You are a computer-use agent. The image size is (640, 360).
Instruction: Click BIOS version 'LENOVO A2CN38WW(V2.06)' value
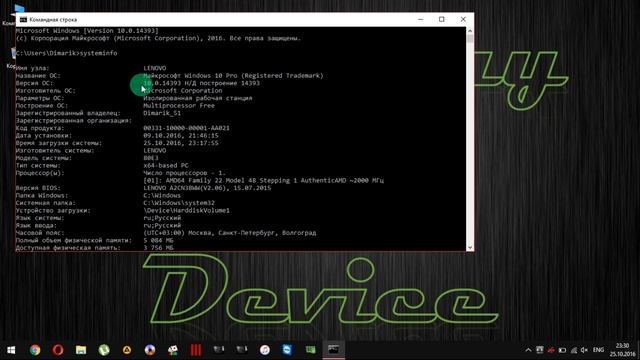(207, 188)
